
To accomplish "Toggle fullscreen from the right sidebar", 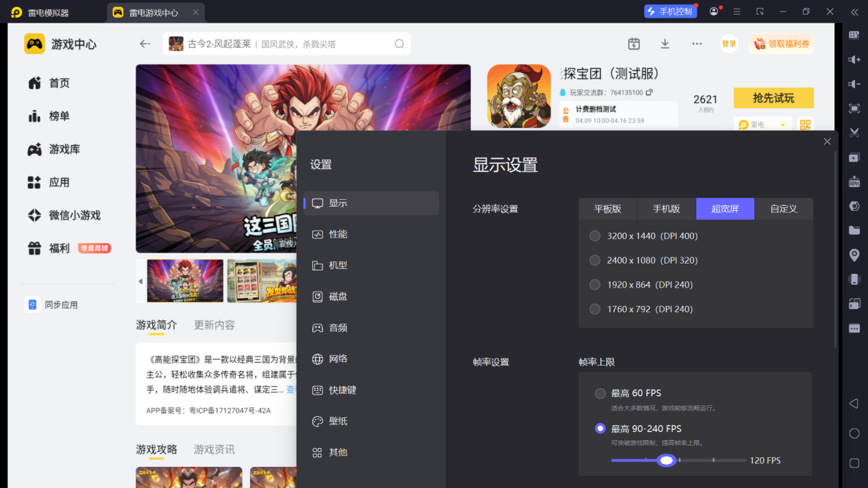I will tap(854, 108).
